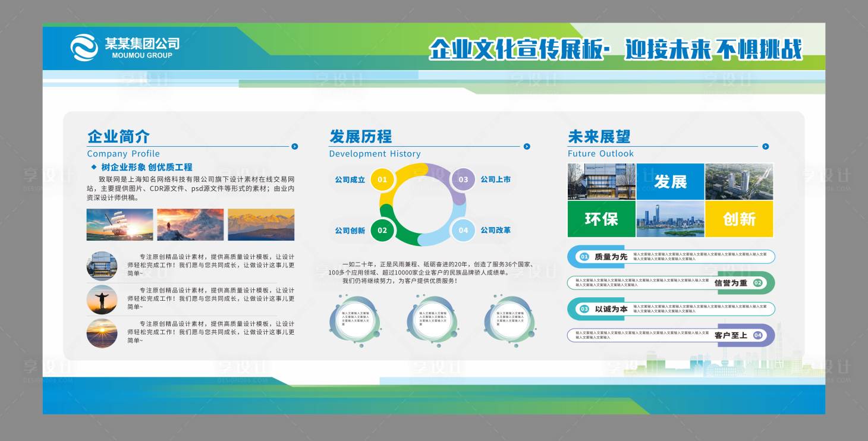Click the 创新 yellow button

tap(739, 220)
